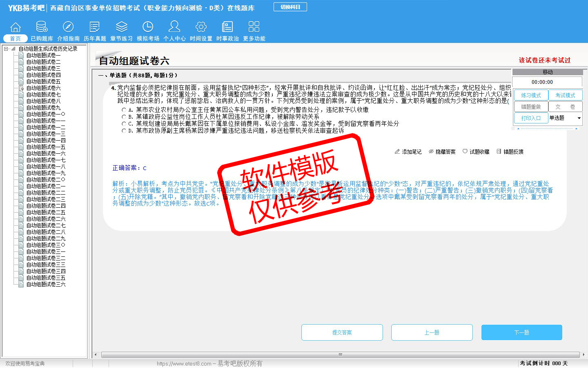The image size is (588, 368).
Task: Open 更多功能 more functions menu
Action: pyautogui.click(x=254, y=27)
